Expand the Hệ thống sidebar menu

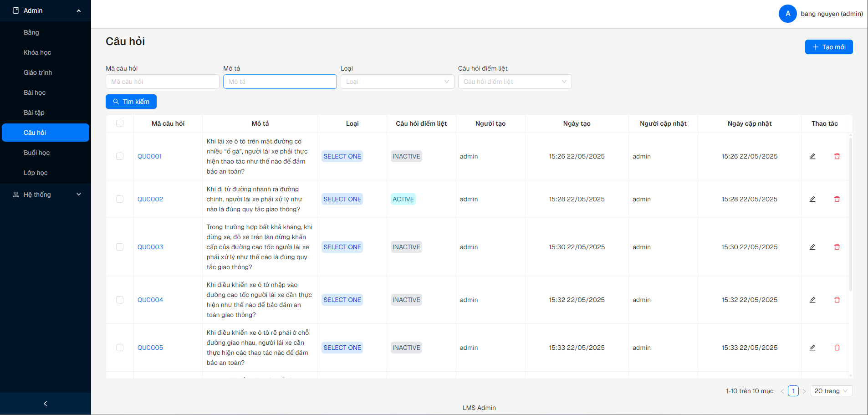click(x=46, y=195)
